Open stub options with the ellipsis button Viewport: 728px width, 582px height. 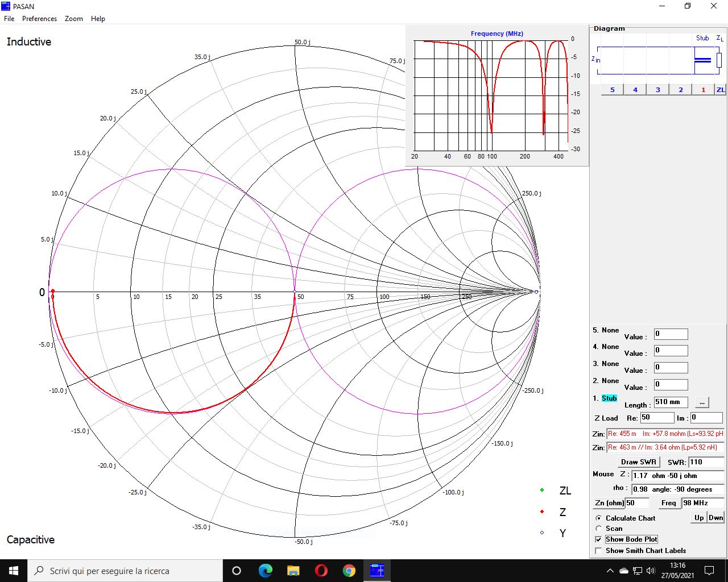(702, 402)
